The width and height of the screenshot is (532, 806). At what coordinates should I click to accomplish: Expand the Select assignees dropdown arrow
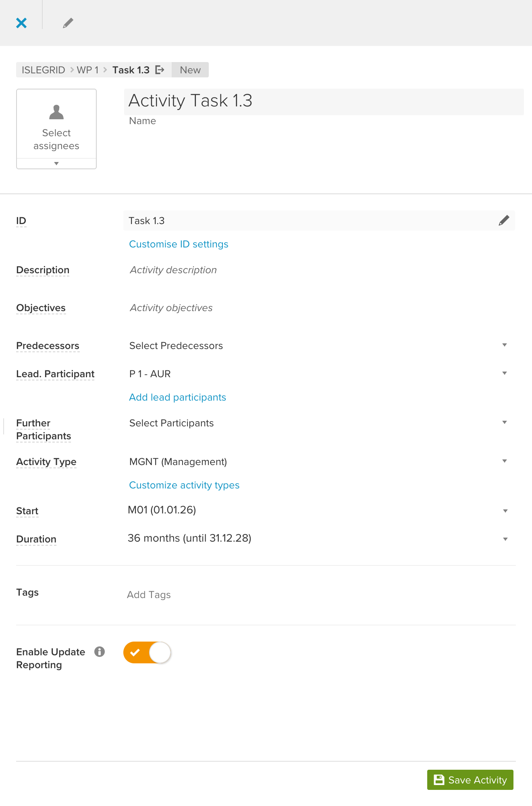click(56, 164)
